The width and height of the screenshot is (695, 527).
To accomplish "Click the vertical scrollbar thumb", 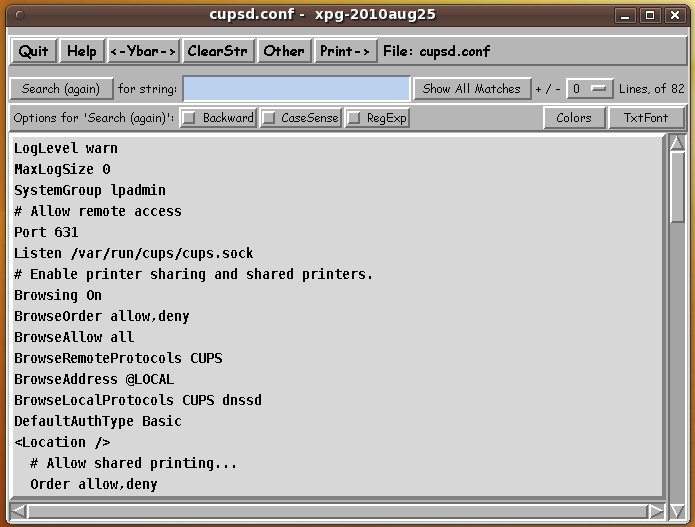I will (x=677, y=188).
